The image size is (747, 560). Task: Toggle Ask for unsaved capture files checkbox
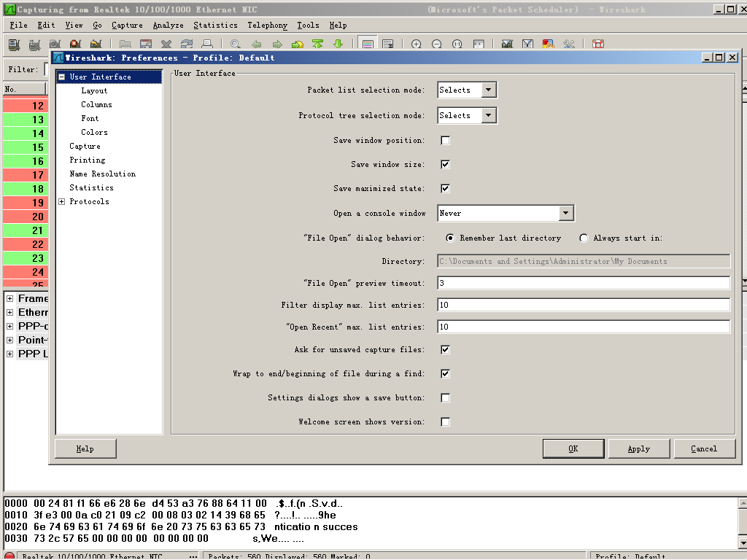(x=446, y=349)
